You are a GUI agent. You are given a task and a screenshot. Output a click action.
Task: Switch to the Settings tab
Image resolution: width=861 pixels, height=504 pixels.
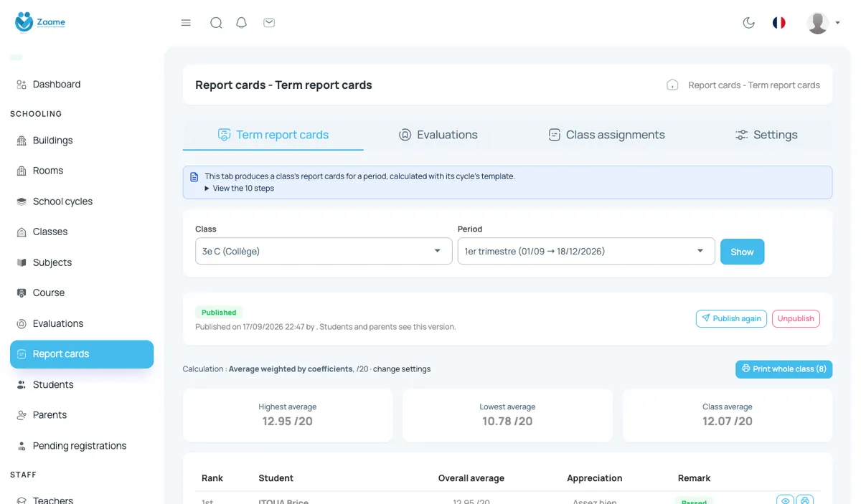click(x=766, y=135)
